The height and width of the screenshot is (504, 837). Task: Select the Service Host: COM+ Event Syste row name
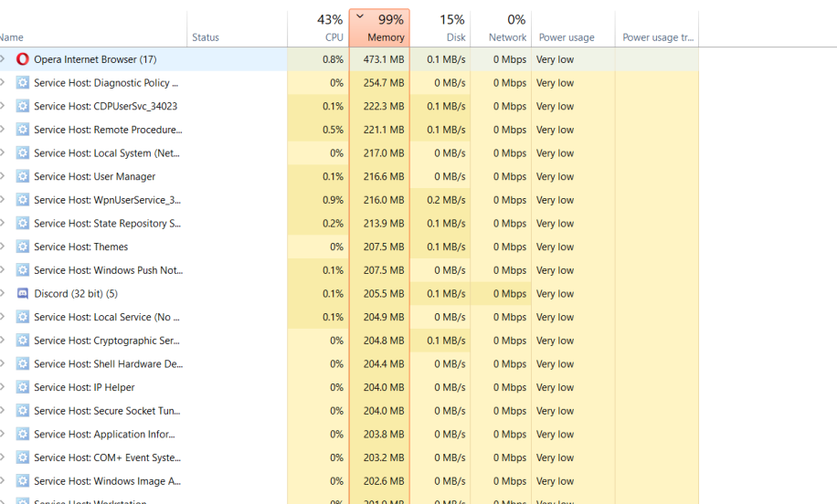(x=107, y=457)
